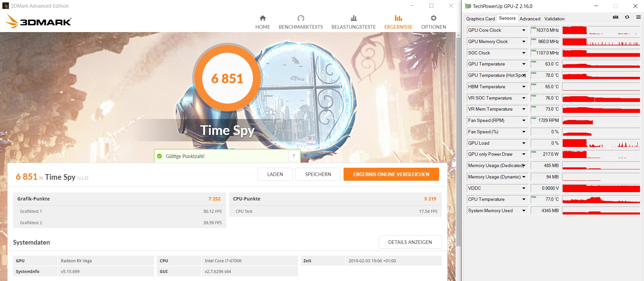Open GPU-Z hamburger menu
This screenshot has width=644, height=281.
click(x=638, y=17)
